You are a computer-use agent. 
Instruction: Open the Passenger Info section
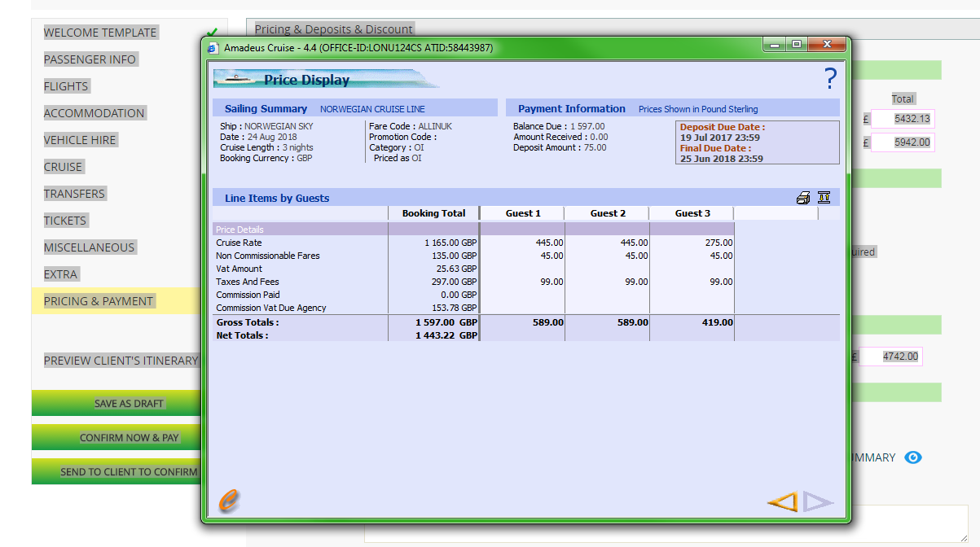click(90, 59)
